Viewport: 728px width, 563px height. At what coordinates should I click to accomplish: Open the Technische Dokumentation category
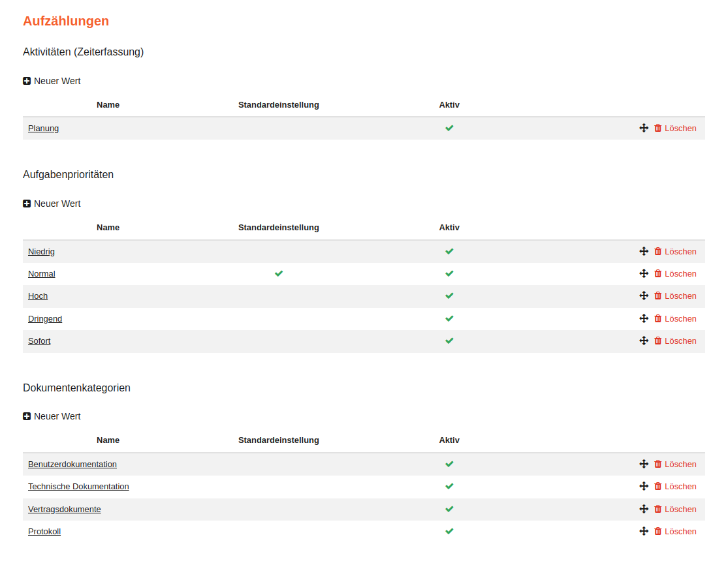[x=78, y=487]
